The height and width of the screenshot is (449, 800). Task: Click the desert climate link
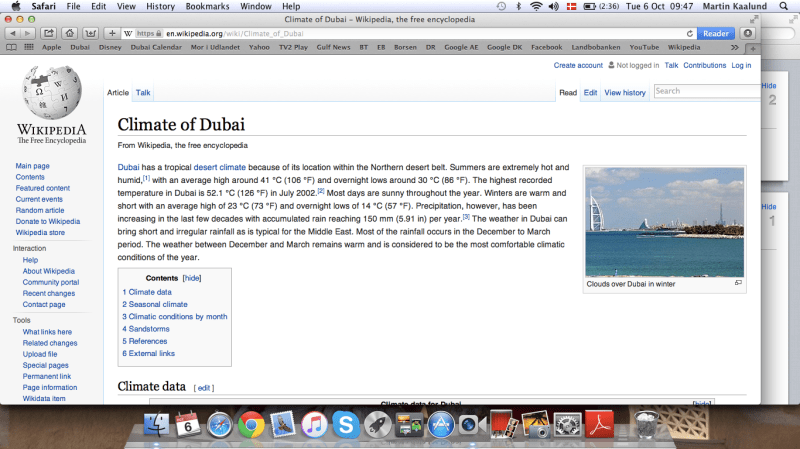pyautogui.click(x=219, y=167)
